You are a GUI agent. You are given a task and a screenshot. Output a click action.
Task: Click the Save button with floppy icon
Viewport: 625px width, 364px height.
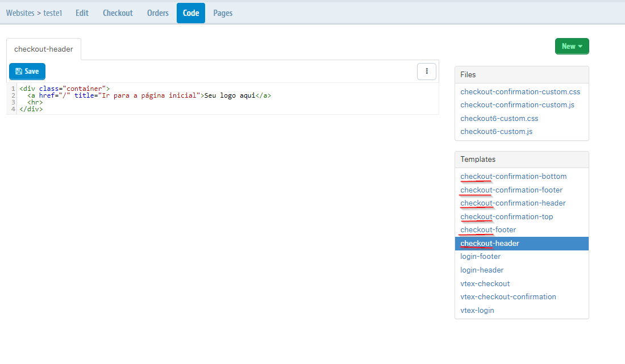[27, 71]
